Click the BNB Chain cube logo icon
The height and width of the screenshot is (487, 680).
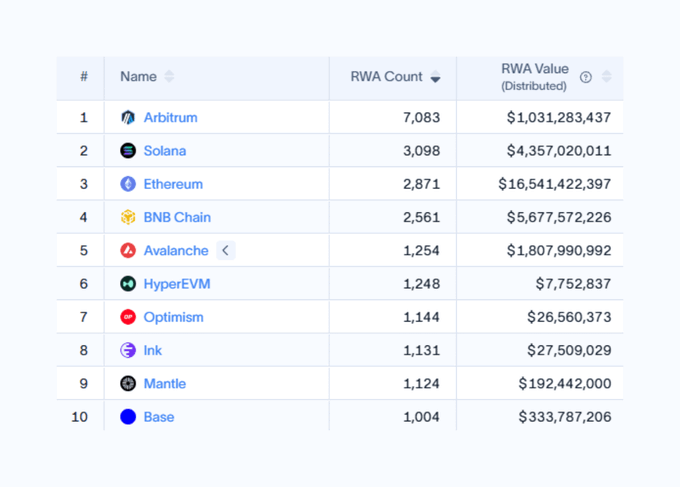point(128,217)
